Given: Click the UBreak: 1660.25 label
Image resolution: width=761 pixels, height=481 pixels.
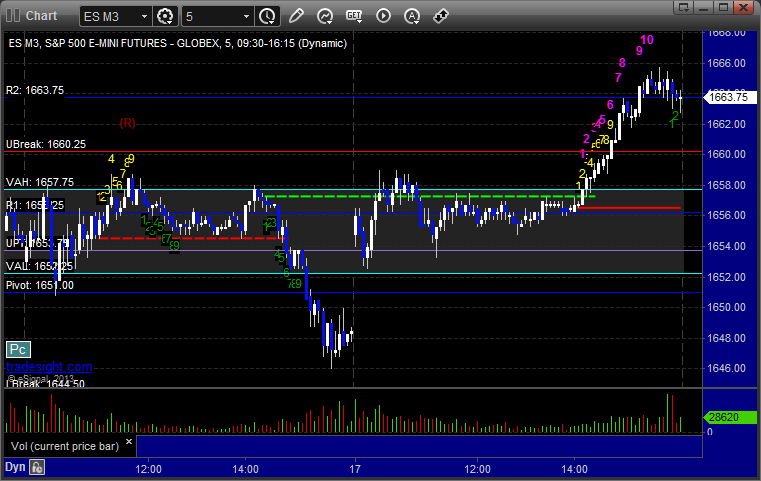Looking at the screenshot, I should coord(46,144).
